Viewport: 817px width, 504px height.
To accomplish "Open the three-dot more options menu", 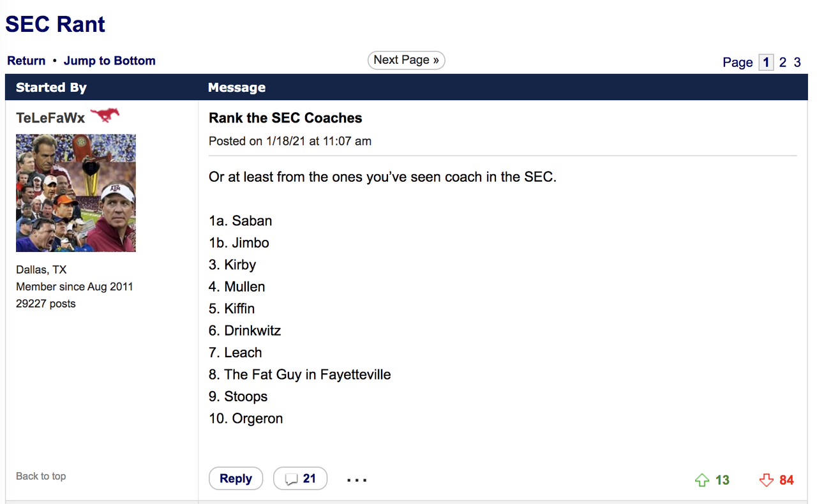I will [x=357, y=480].
